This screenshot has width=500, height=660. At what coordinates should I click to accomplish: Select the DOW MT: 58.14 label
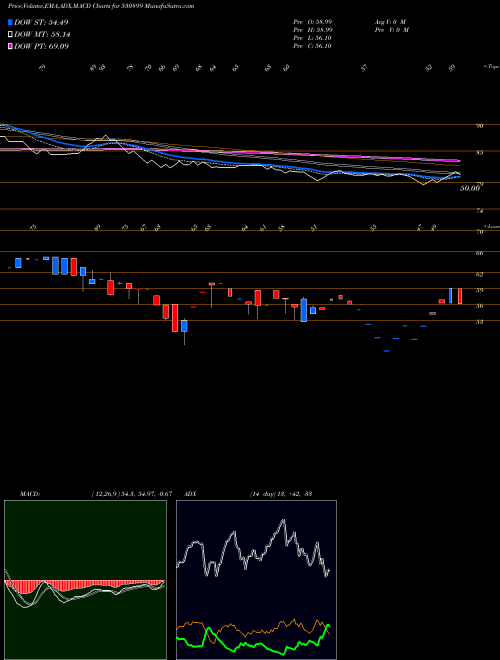click(42, 35)
